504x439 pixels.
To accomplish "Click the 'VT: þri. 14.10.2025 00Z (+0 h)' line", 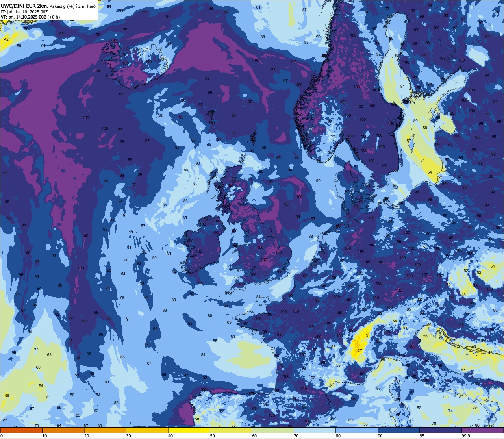I will [30, 17].
